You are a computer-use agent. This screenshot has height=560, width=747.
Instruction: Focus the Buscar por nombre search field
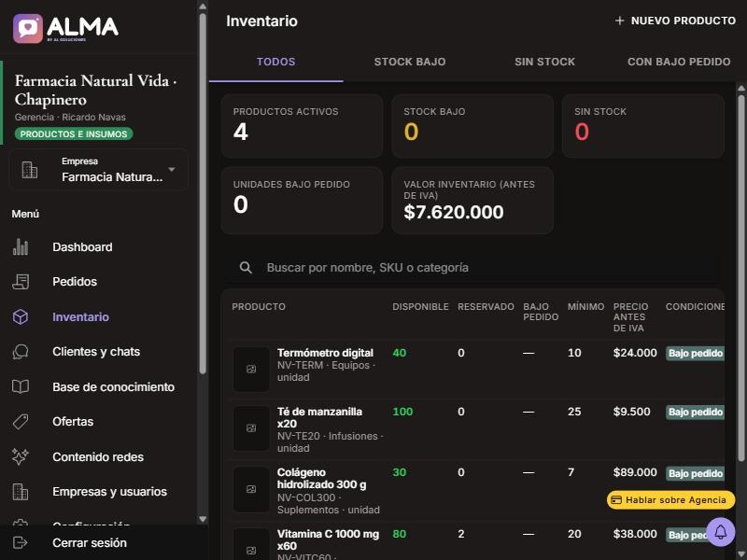472,268
